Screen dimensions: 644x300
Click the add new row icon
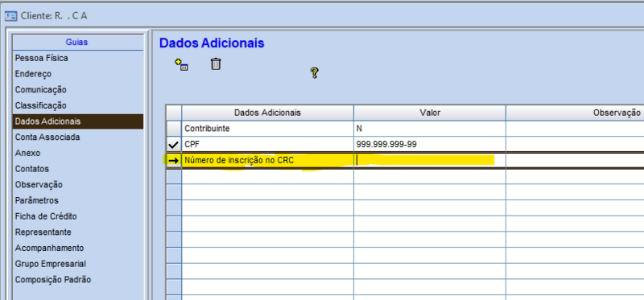coord(181,65)
